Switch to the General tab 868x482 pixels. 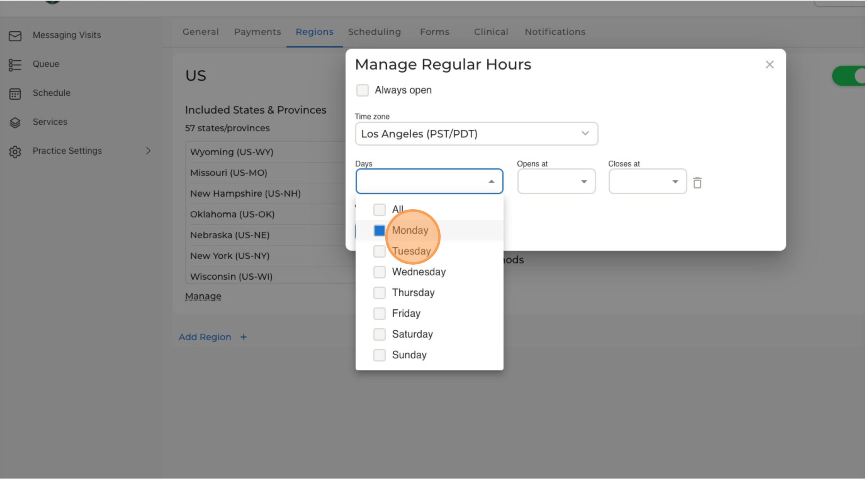point(200,32)
